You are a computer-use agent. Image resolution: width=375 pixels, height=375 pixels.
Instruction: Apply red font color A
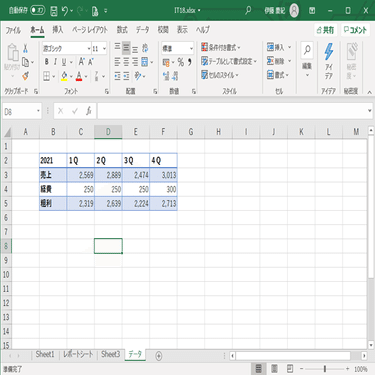79,76
